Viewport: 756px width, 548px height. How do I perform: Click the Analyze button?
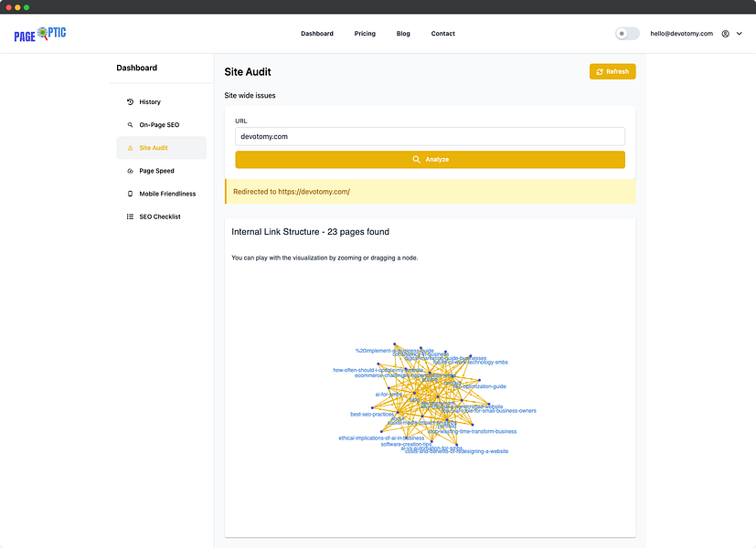point(430,160)
